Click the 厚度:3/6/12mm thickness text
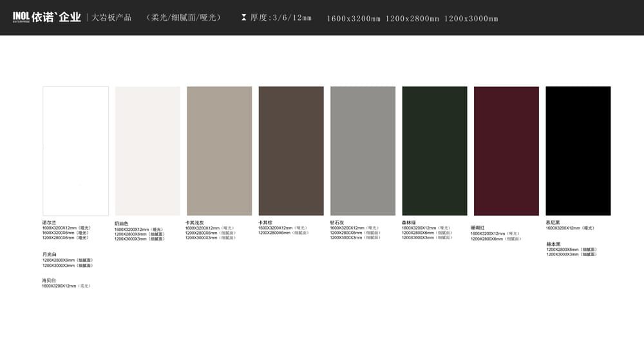This screenshot has height=363, width=644. click(x=281, y=18)
